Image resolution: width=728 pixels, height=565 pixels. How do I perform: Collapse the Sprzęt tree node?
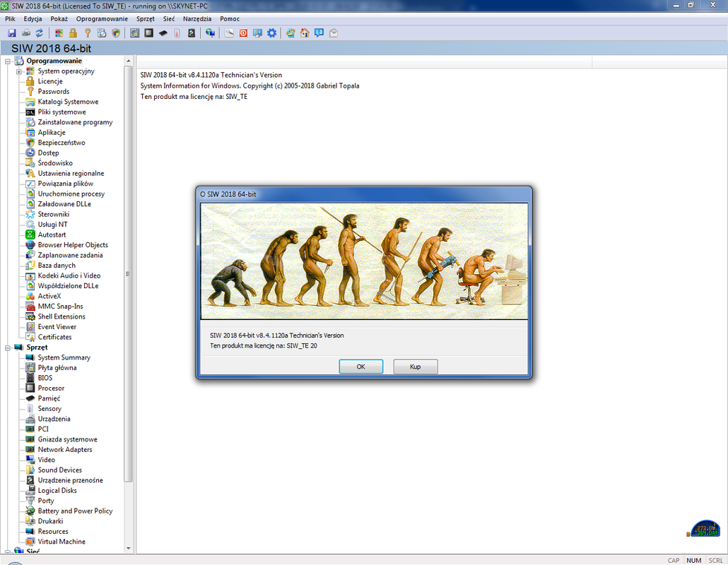point(8,347)
